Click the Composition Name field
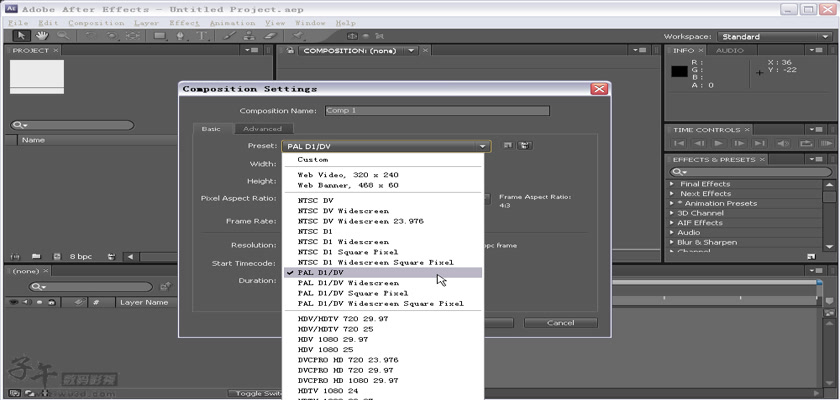Screen dimensions: 840x400 437,111
